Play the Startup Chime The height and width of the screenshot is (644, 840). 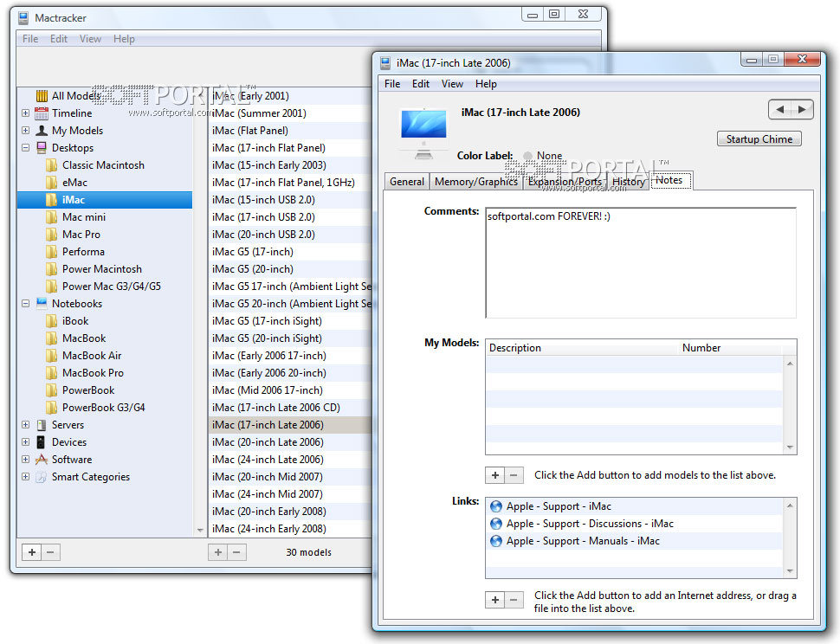click(759, 139)
